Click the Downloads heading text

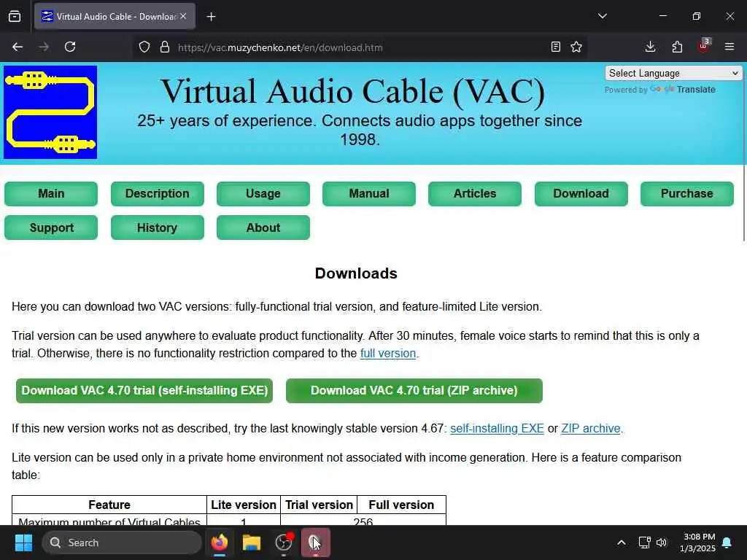point(356,273)
